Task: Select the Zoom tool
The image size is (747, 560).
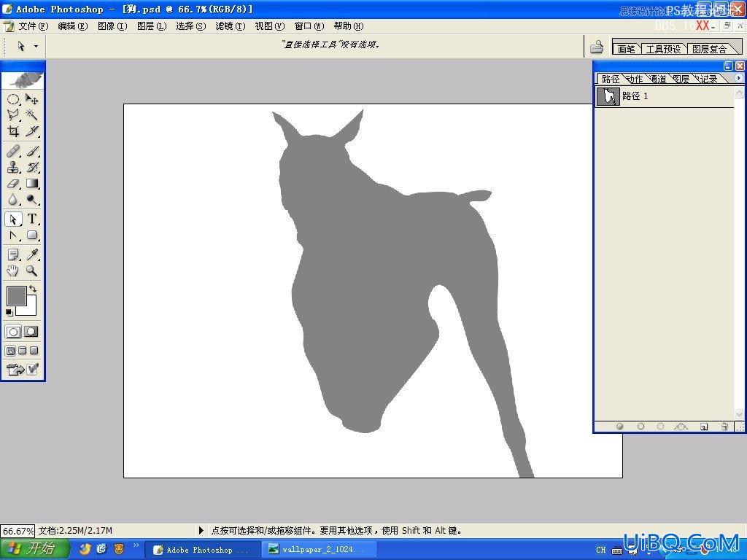Action: click(32, 271)
